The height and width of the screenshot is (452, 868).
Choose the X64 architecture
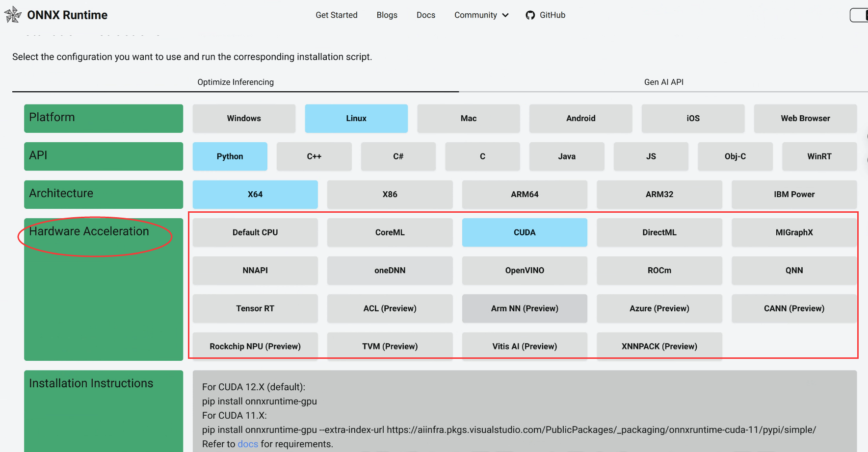(x=255, y=194)
